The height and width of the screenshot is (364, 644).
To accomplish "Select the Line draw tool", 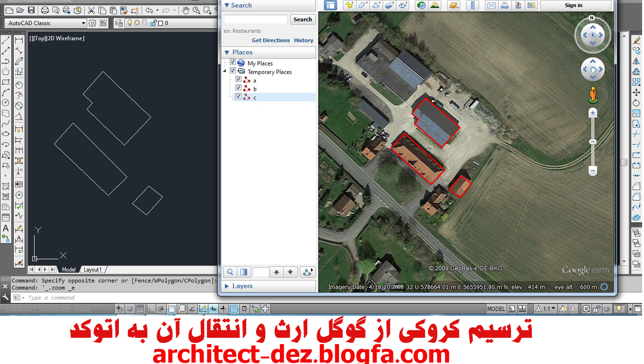I will click(6, 41).
